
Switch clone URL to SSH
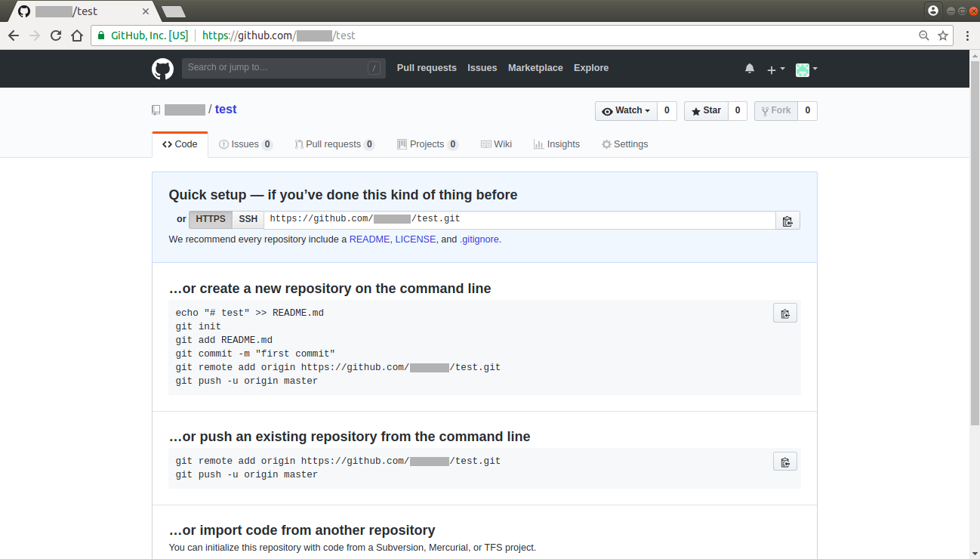pyautogui.click(x=248, y=219)
